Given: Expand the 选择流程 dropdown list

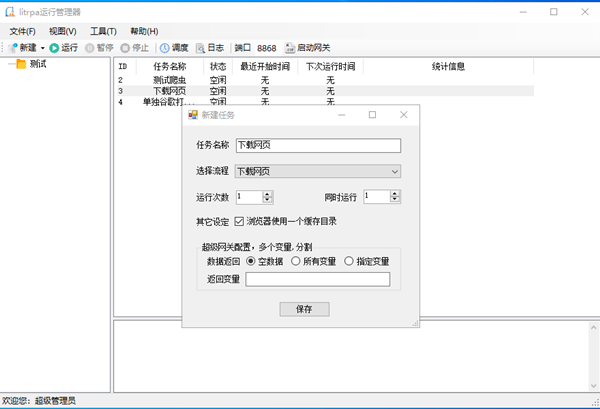Looking at the screenshot, I should tap(395, 171).
